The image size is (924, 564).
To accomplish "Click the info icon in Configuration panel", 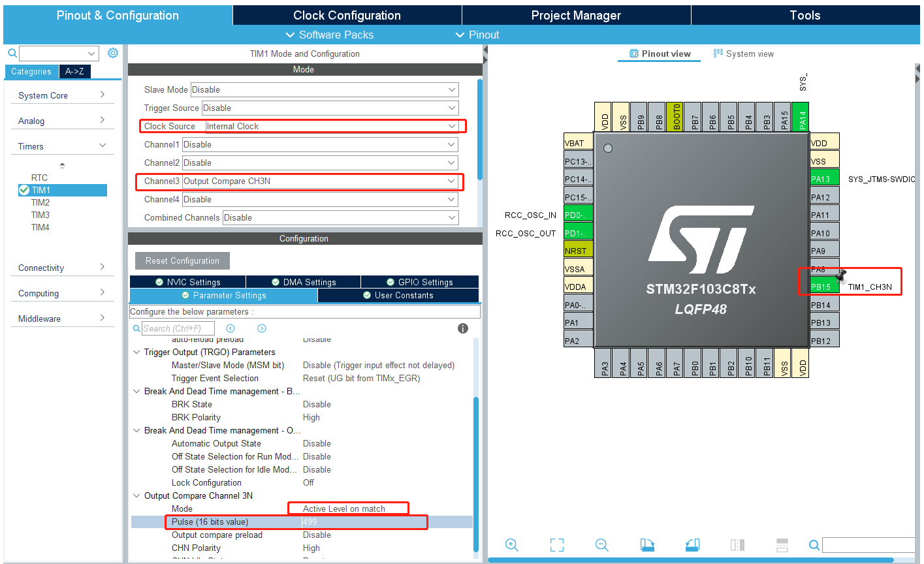I will pyautogui.click(x=463, y=328).
